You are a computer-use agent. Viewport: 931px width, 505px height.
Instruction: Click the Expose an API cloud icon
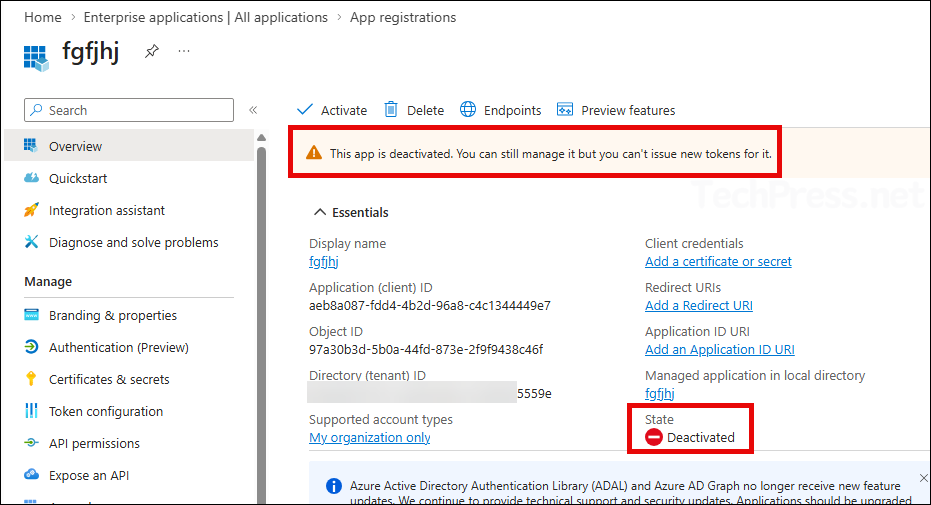[31, 475]
